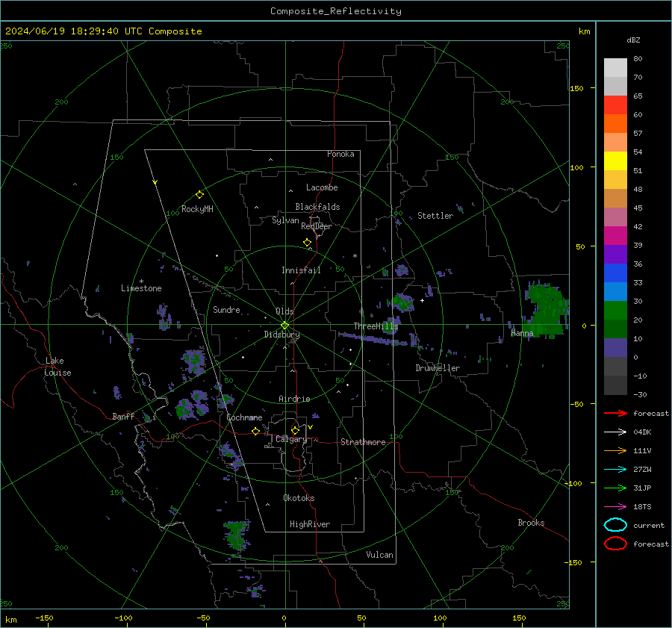Screen dimensions: 672x628
Task: Click the Composite_Reflectivity title
Action: coord(336,11)
